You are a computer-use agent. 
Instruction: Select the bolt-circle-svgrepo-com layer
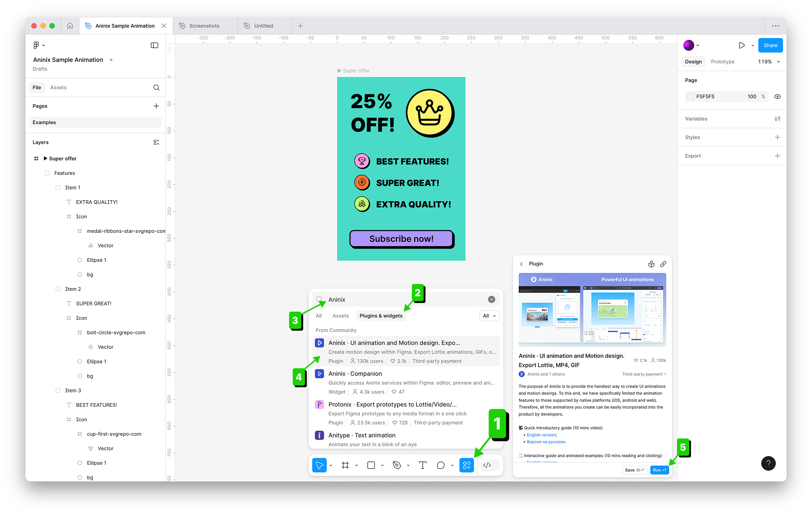[116, 332]
